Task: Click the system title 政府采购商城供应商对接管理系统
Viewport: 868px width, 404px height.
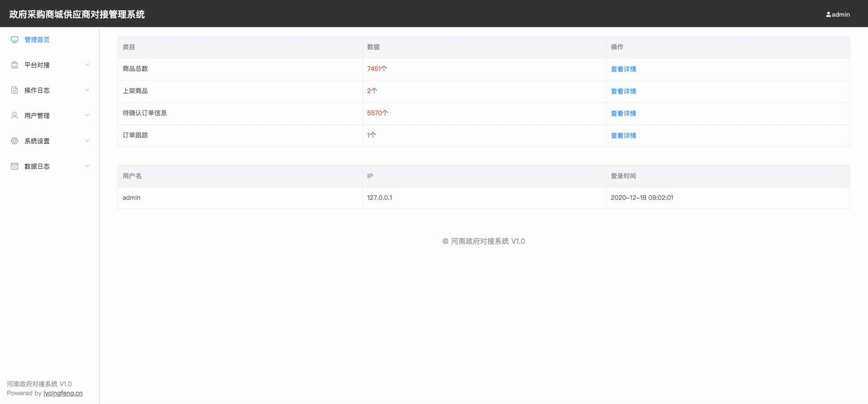Action: [x=77, y=14]
